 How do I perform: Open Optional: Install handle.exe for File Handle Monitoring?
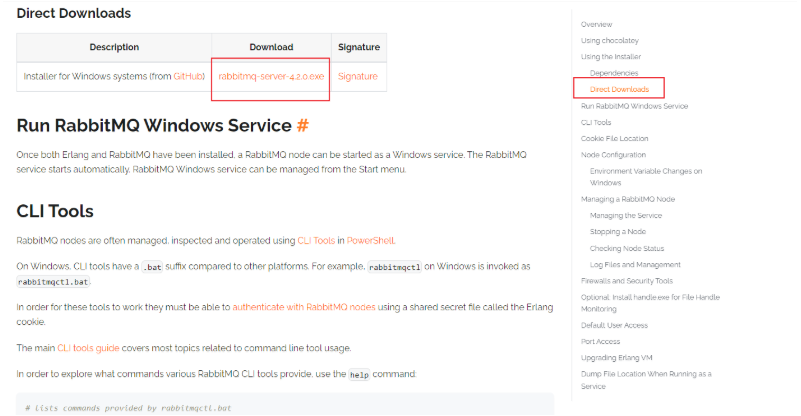coord(650,303)
